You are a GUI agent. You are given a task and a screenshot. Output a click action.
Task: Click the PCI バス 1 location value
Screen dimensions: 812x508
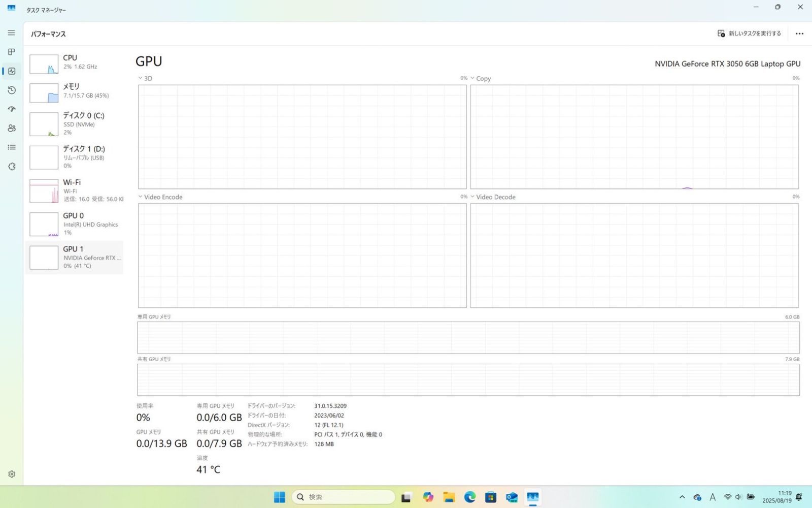pyautogui.click(x=348, y=434)
